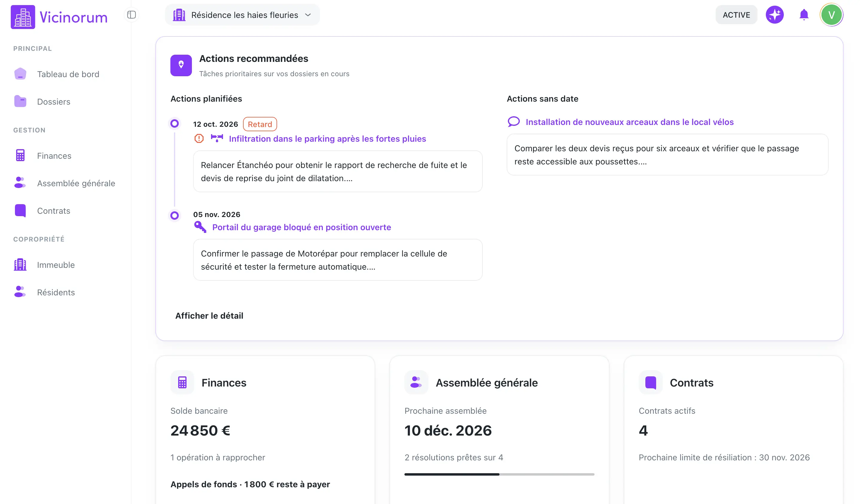Open the AI sparkle assistant
The width and height of the screenshot is (860, 504).
click(774, 15)
